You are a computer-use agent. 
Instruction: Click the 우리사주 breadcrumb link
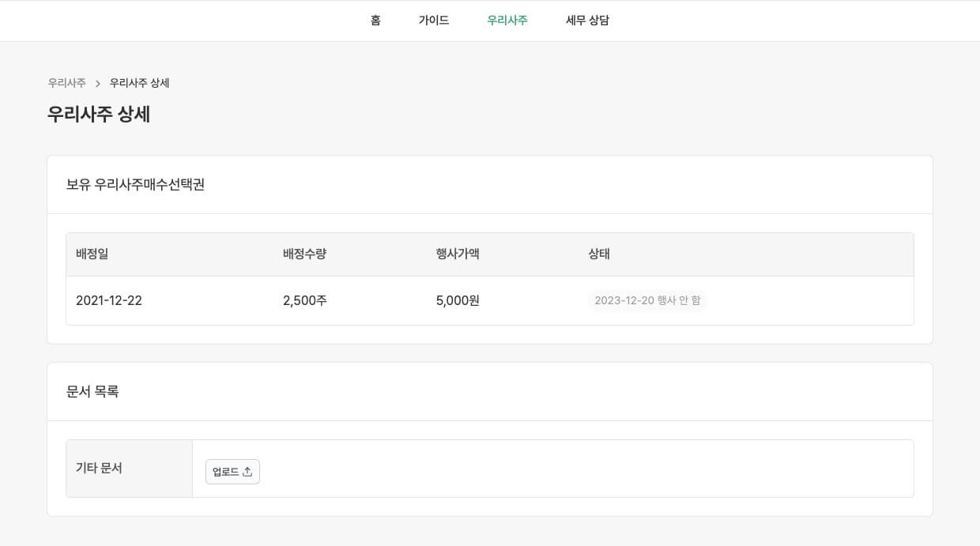coord(66,83)
